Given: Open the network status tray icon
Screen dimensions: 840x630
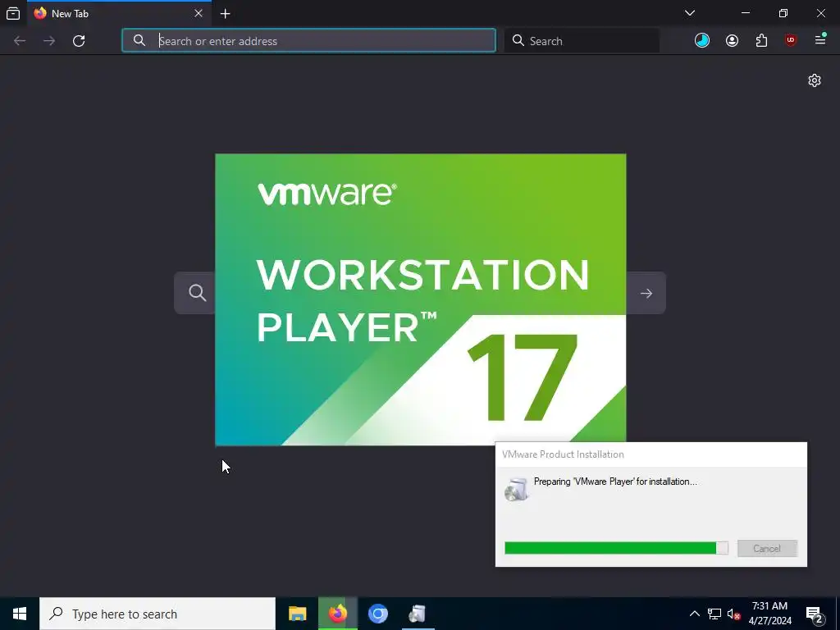Looking at the screenshot, I should tap(714, 614).
